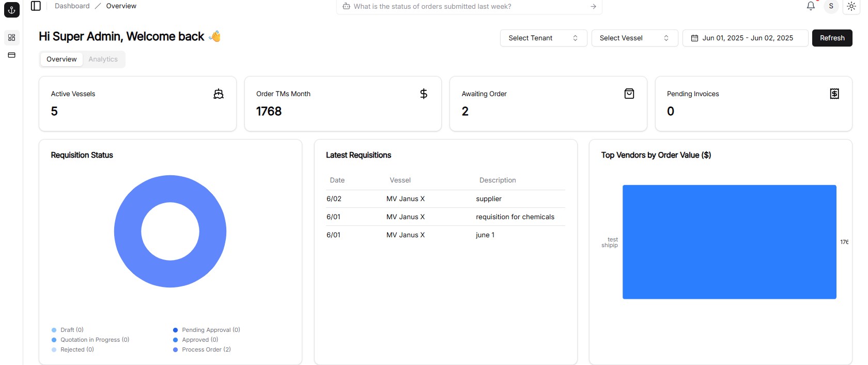Click the test shipip vendor bar
This screenshot has height=365, width=868.
click(x=730, y=242)
